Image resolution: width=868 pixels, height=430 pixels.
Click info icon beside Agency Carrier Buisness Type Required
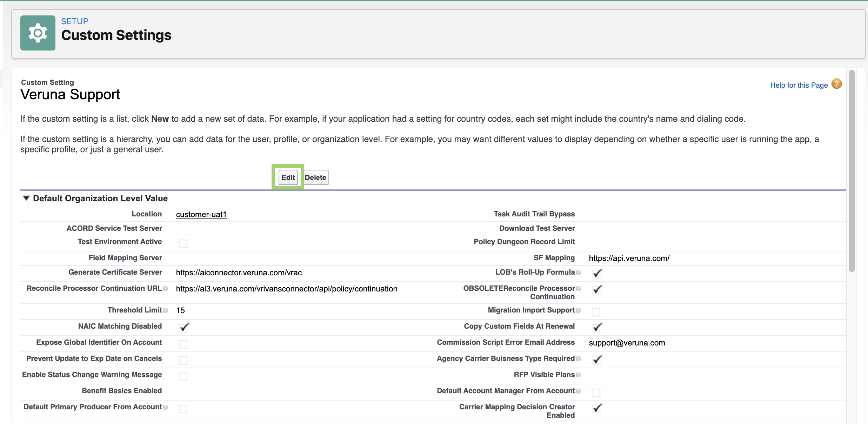[578, 359]
